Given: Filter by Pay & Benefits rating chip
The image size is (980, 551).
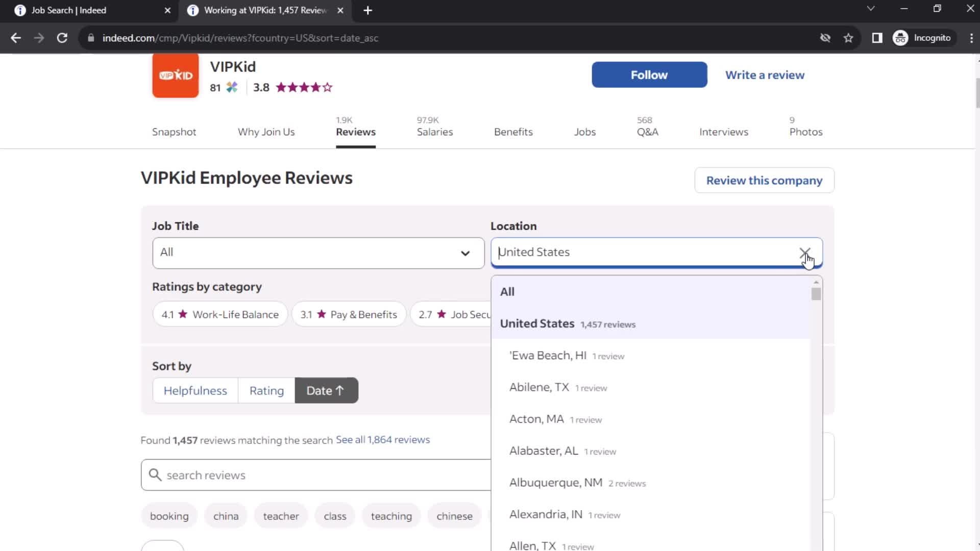Looking at the screenshot, I should click(x=349, y=314).
